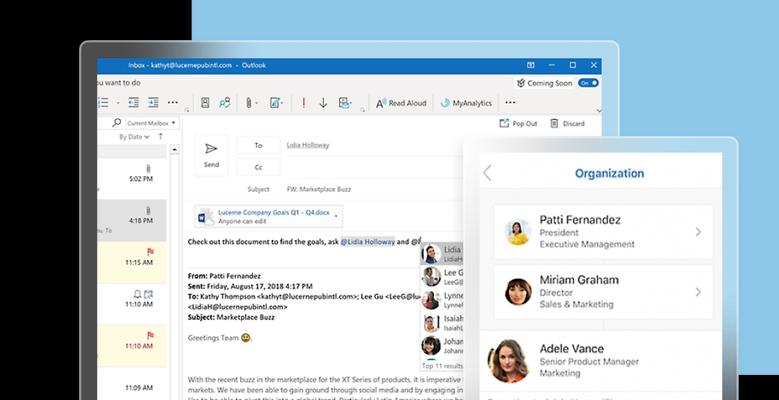Open the ribbon overflow ellipsis after MyAnalytics
The height and width of the screenshot is (400, 779).
coord(510,102)
